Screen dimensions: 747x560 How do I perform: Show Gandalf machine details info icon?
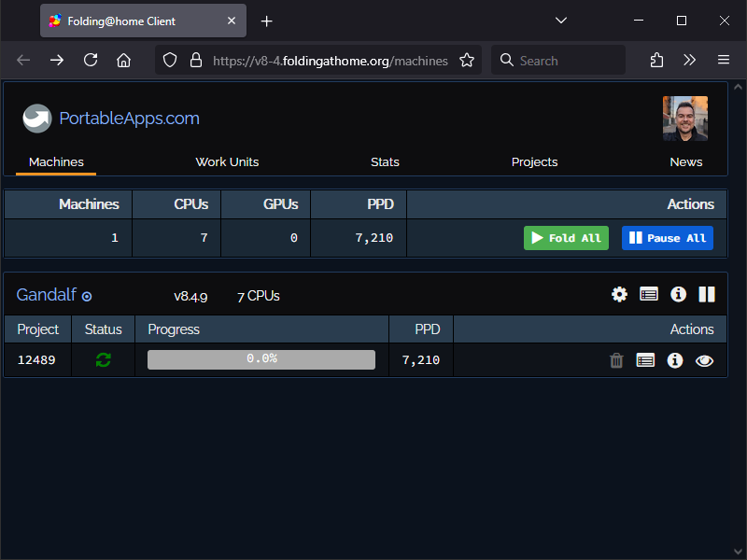click(x=679, y=295)
